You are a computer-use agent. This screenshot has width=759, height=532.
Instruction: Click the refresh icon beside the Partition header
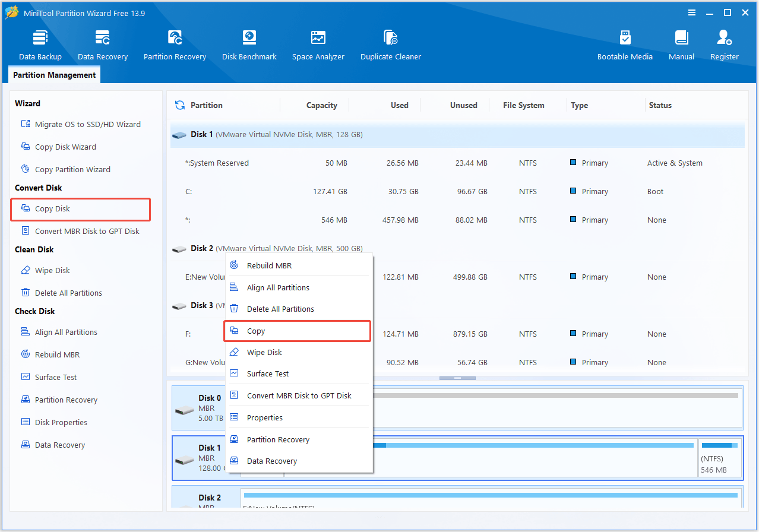pos(180,105)
